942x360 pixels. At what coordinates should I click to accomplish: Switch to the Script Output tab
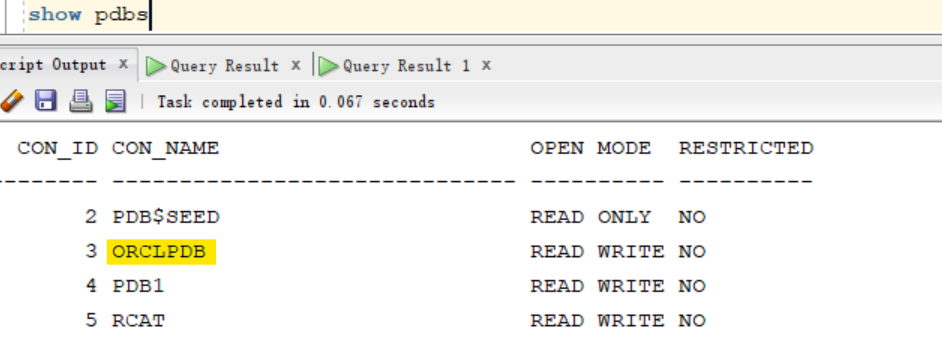53,65
